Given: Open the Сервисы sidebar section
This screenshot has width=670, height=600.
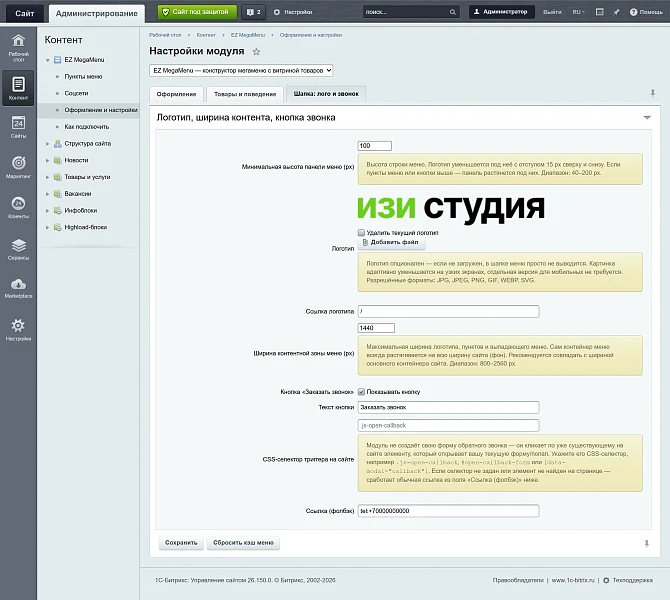Looking at the screenshot, I should pyautogui.click(x=18, y=249).
